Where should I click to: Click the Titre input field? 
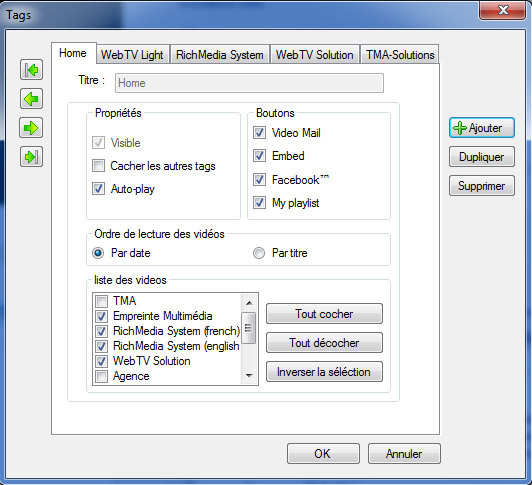pos(249,83)
